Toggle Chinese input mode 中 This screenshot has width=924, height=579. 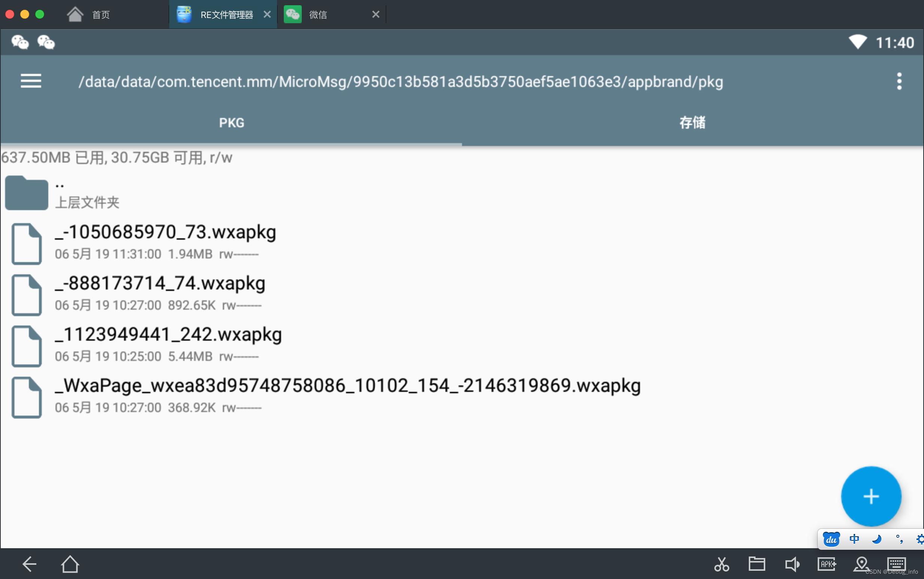tap(854, 539)
